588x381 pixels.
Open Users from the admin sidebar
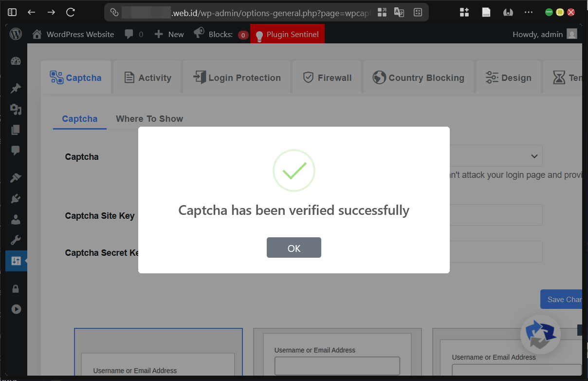(16, 219)
